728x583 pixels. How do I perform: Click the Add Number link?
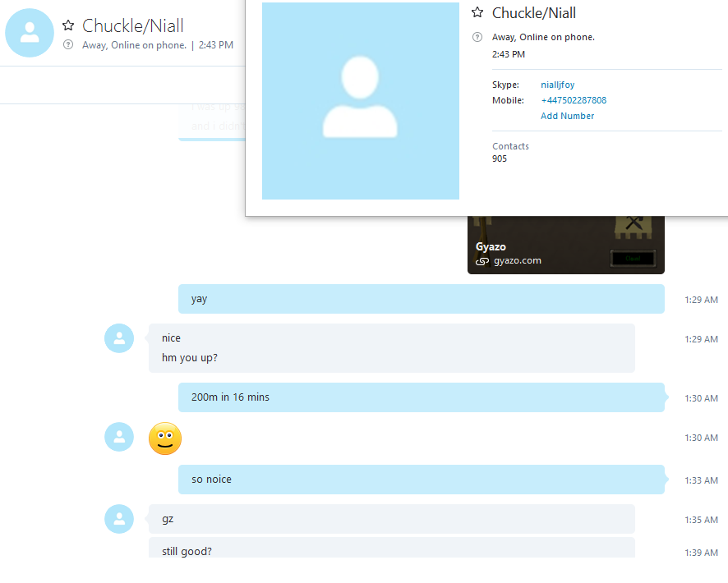coord(567,116)
